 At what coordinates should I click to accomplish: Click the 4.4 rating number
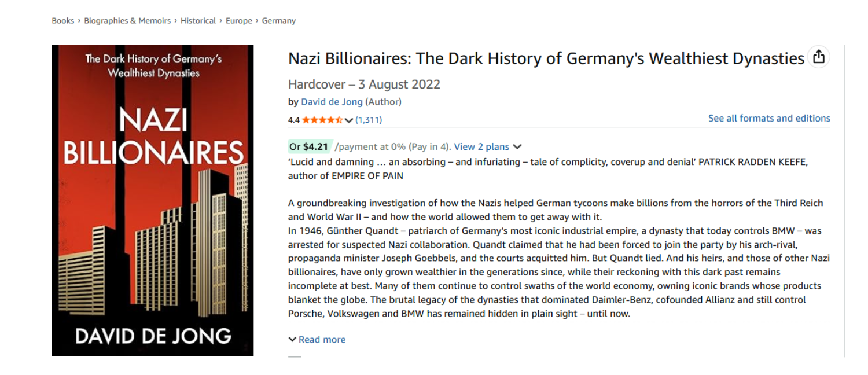[x=294, y=120]
